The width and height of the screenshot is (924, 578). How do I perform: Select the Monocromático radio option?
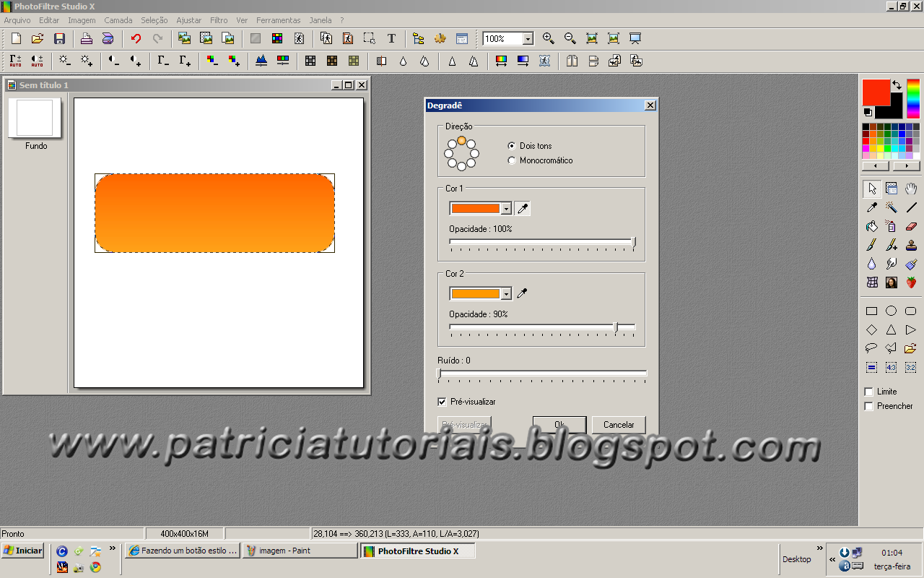pyautogui.click(x=512, y=160)
